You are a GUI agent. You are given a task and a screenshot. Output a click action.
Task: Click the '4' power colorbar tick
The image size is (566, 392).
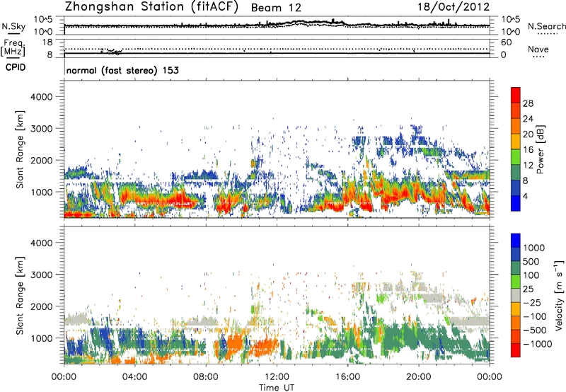coord(526,196)
